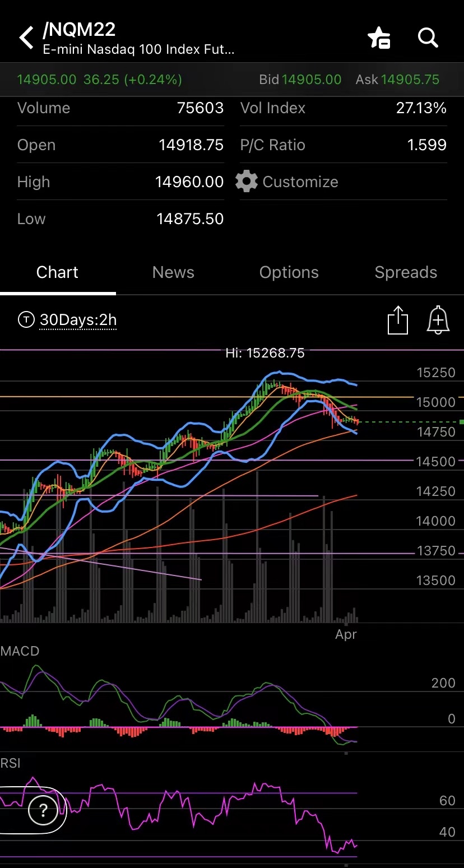
Task: Tap the Hi: 15268.75 chart marker
Action: [265, 352]
